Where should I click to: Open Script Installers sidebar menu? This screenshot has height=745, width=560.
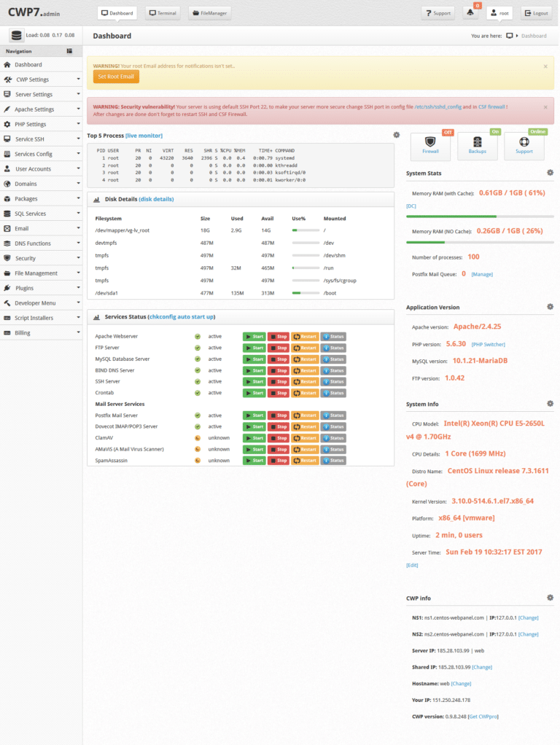[x=42, y=318]
